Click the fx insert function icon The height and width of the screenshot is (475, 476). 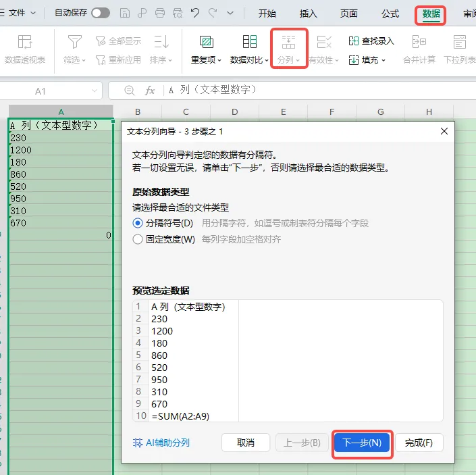150,90
